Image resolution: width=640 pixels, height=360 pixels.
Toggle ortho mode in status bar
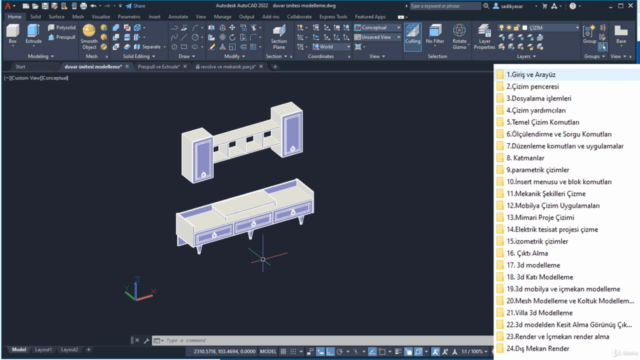tap(330, 351)
